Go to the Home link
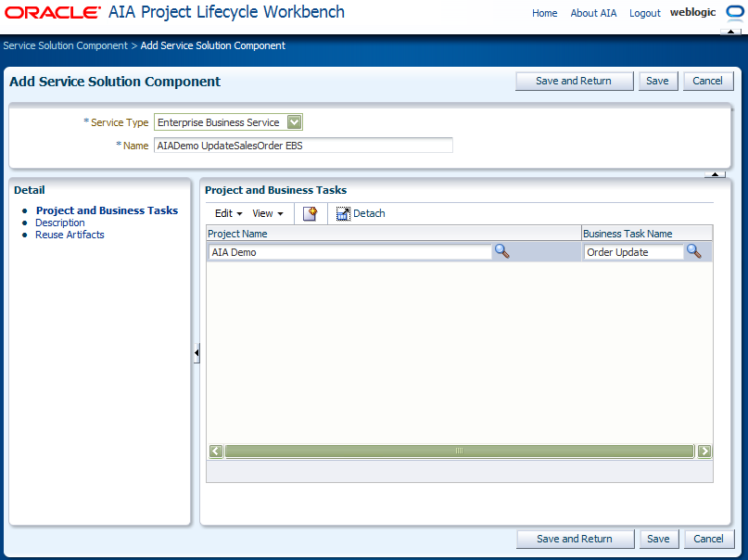The height and width of the screenshot is (560, 748). 545,13
